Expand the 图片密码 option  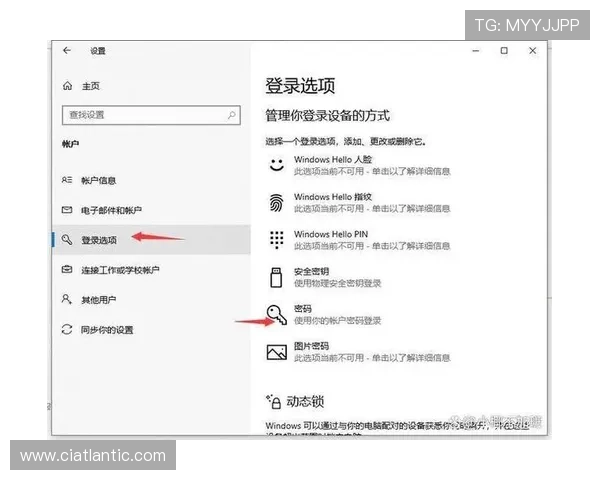[359, 352]
